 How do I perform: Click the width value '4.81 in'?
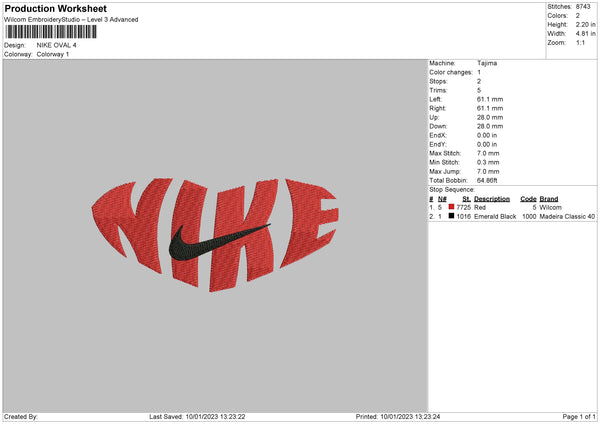coord(585,34)
